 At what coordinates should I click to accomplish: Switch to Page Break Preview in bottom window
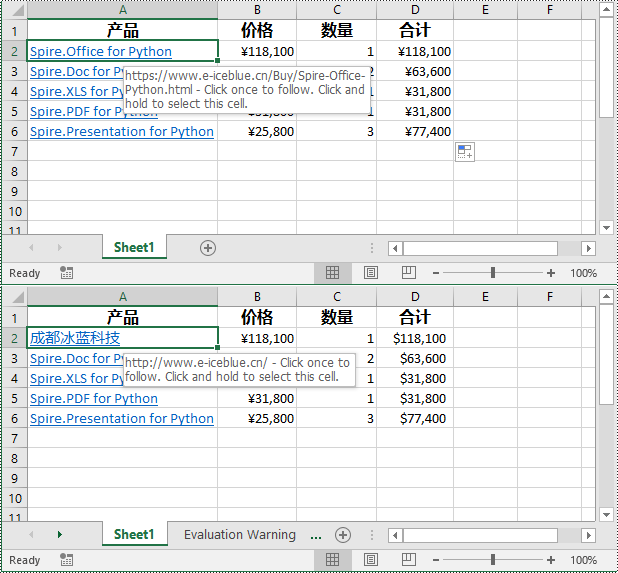click(x=408, y=560)
